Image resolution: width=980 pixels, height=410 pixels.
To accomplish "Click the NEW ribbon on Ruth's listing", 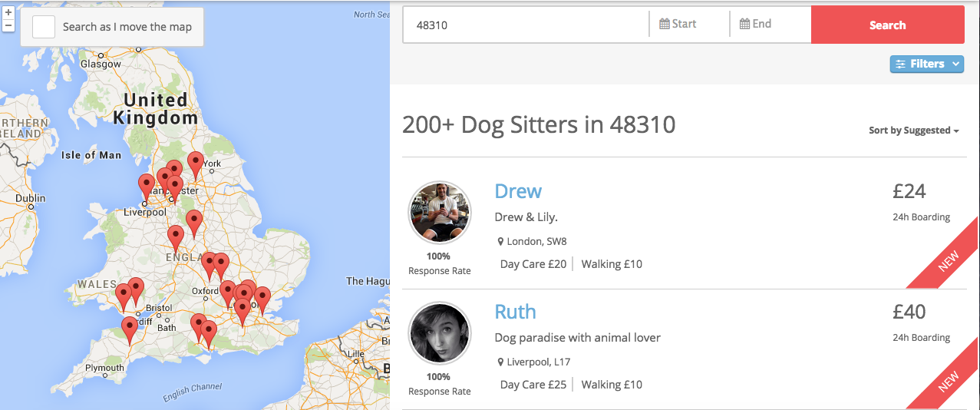I will click(948, 382).
